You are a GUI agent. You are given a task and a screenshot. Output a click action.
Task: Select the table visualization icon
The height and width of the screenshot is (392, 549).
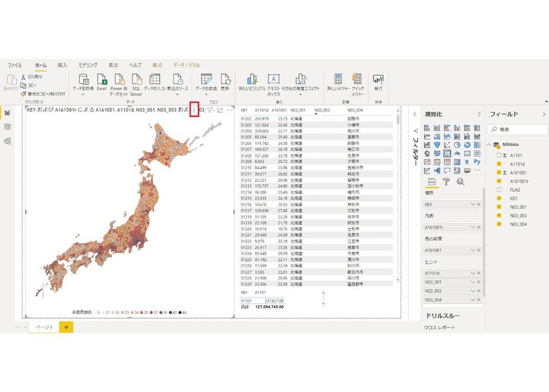click(x=447, y=162)
